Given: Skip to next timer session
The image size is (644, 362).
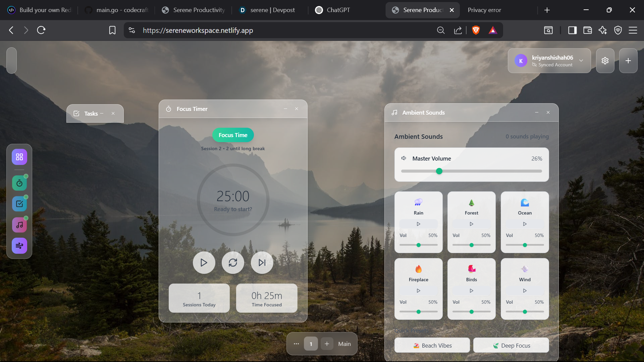Looking at the screenshot, I should 262,262.
